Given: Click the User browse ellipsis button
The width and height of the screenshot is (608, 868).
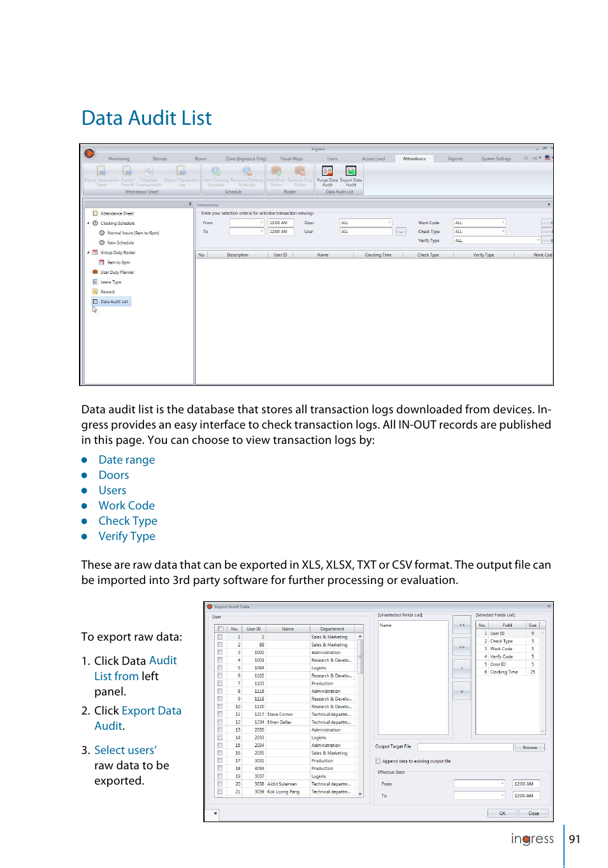Looking at the screenshot, I should click(x=401, y=232).
